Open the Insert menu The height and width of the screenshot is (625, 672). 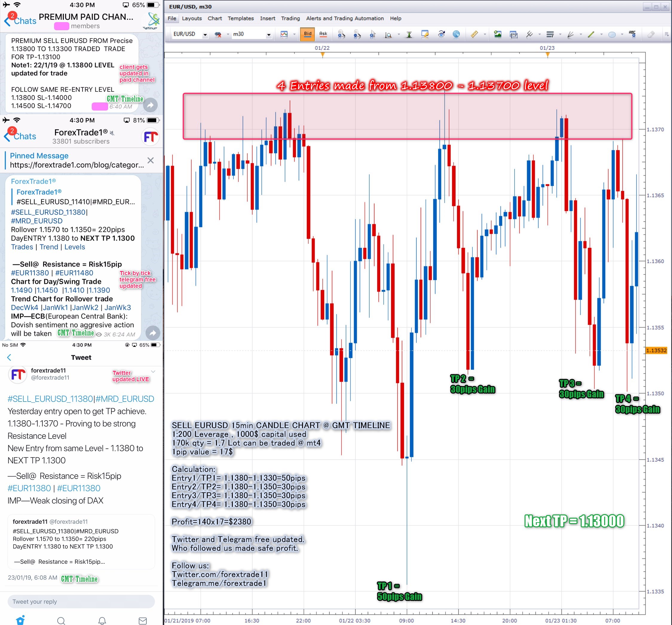267,18
